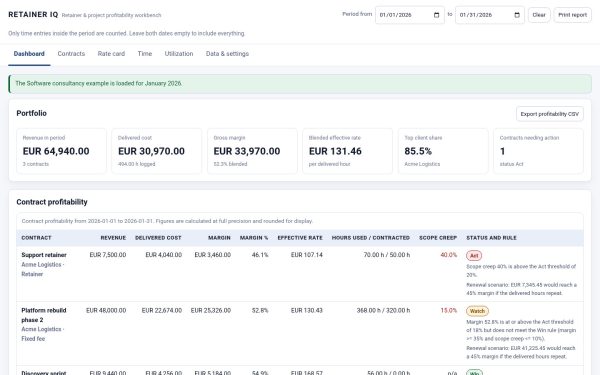Click the REVENUE column header

pyautogui.click(x=113, y=238)
